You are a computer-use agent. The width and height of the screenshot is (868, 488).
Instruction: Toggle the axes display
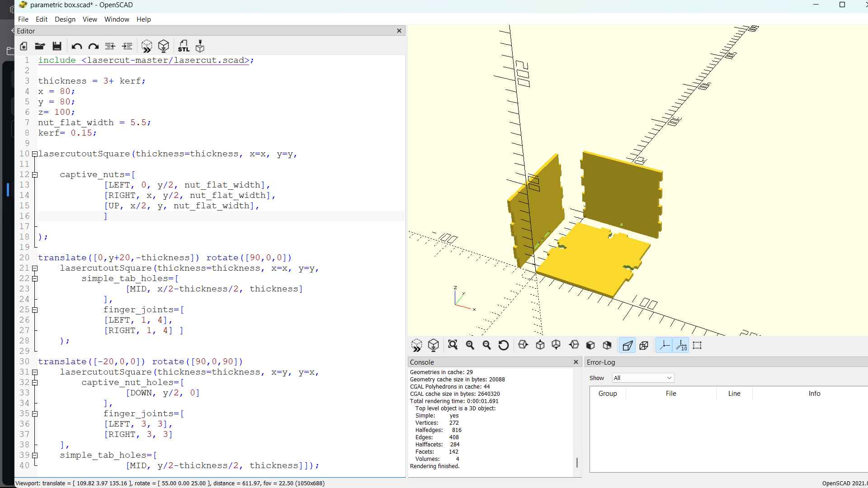coord(664,345)
